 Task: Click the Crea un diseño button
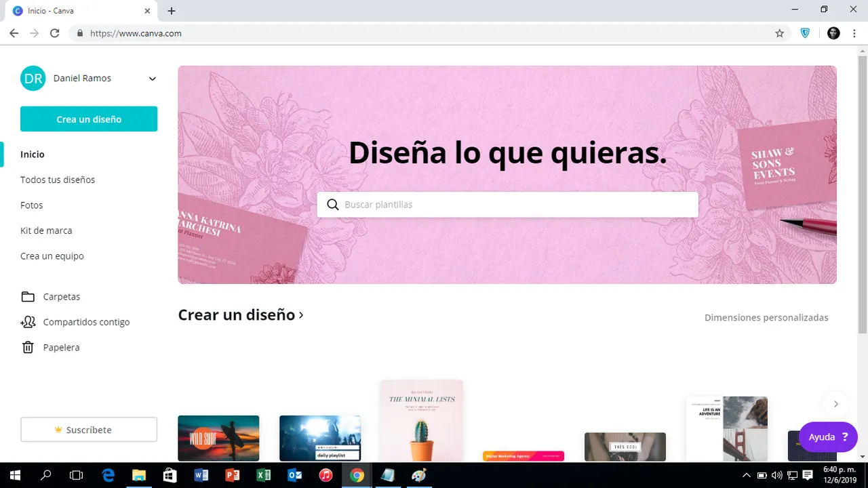[x=89, y=119]
